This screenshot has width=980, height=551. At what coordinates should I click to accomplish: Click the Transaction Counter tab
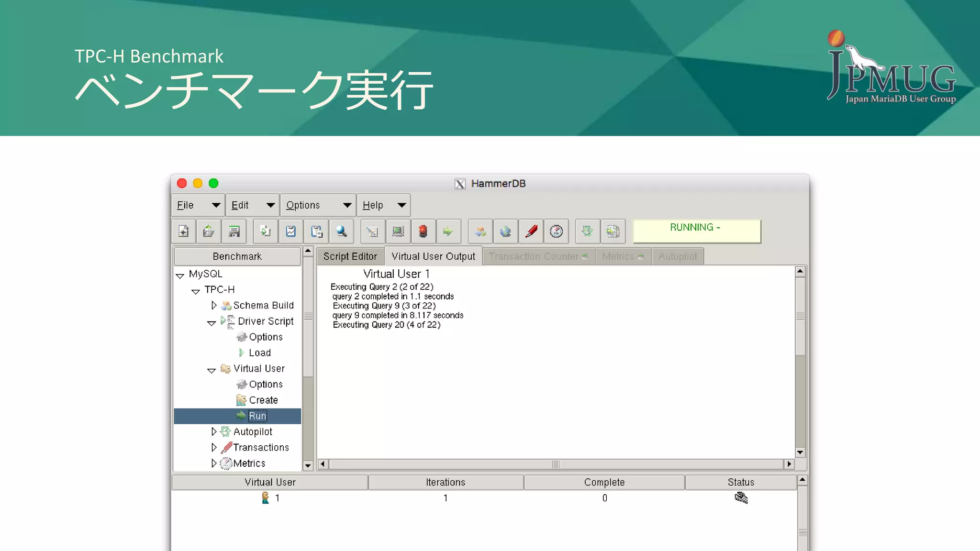538,256
